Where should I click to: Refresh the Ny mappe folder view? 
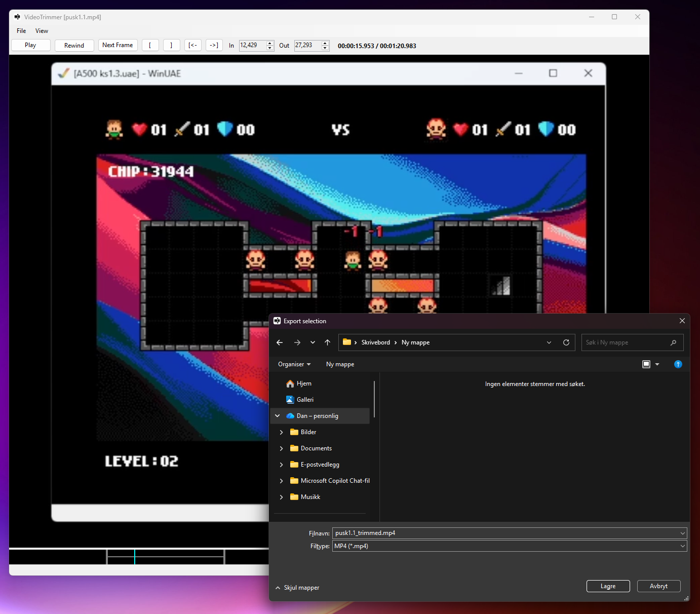pyautogui.click(x=566, y=342)
